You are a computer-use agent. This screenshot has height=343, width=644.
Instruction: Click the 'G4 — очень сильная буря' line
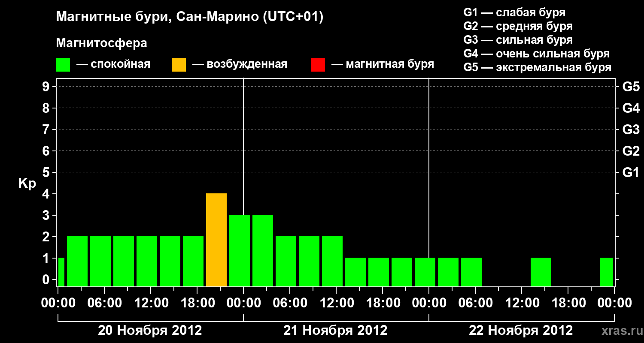tap(536, 54)
